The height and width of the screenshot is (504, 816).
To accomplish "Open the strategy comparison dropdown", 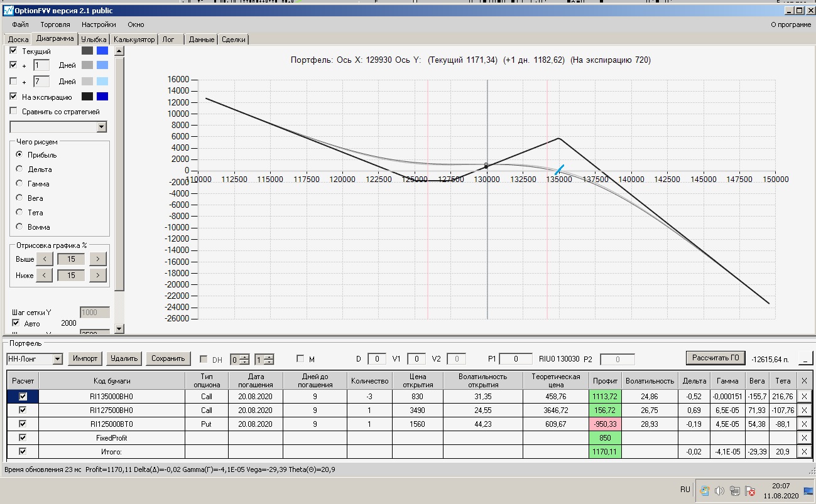I will click(102, 127).
